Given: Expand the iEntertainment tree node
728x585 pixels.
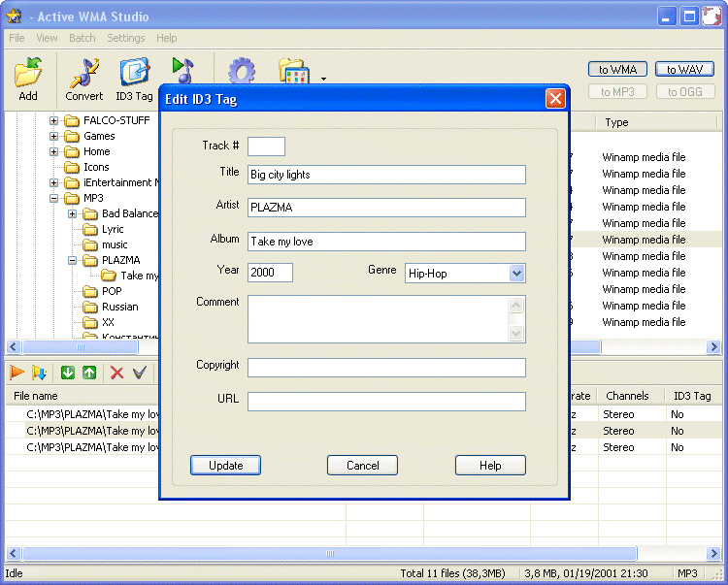Looking at the screenshot, I should pos(53,182).
